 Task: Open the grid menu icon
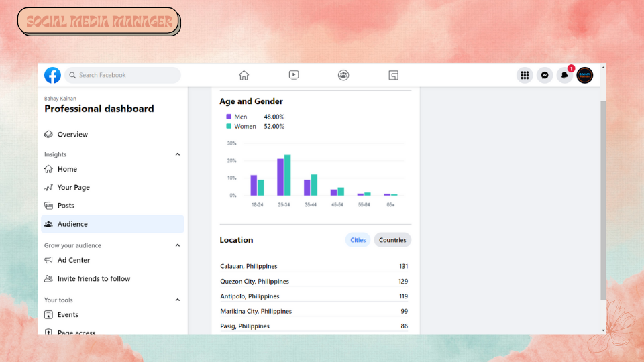(525, 75)
